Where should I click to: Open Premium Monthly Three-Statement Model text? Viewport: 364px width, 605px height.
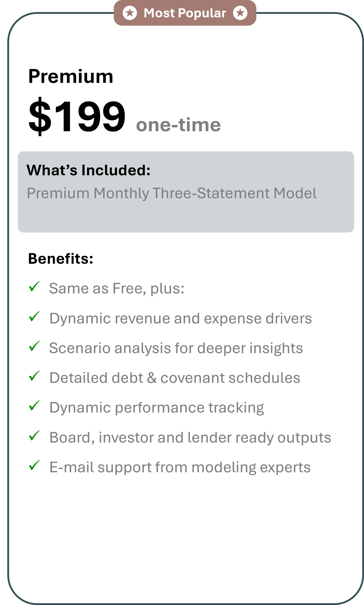pyautogui.click(x=172, y=193)
